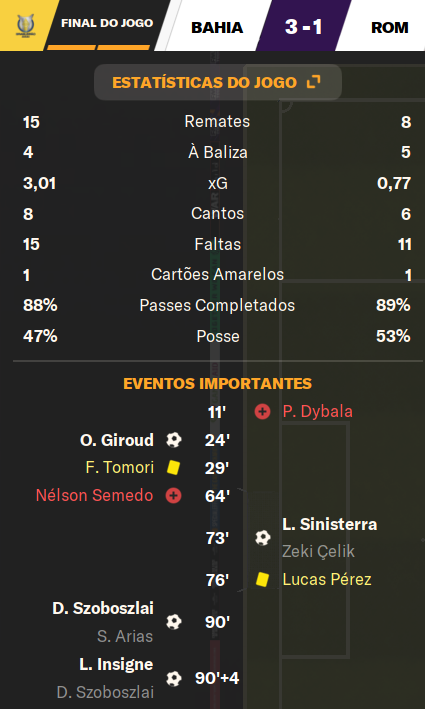Click the first orange progress bar under Final do Jogo
Viewport: 425px width, 709px height.
coord(71,47)
